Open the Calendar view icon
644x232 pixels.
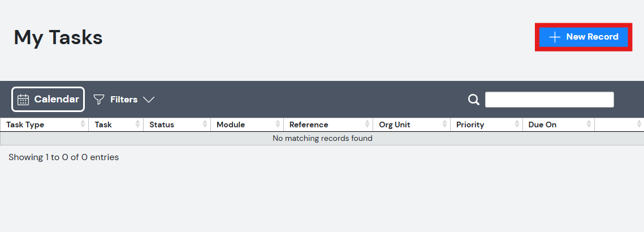[x=23, y=100]
